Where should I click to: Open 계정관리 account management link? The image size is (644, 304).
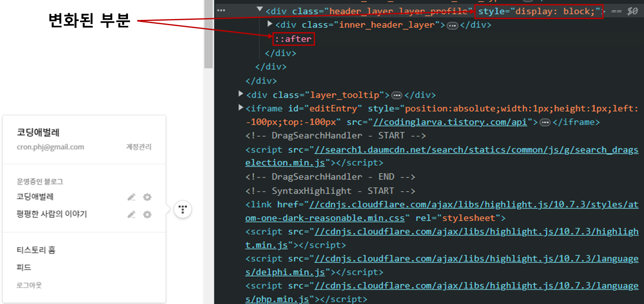pos(139,147)
